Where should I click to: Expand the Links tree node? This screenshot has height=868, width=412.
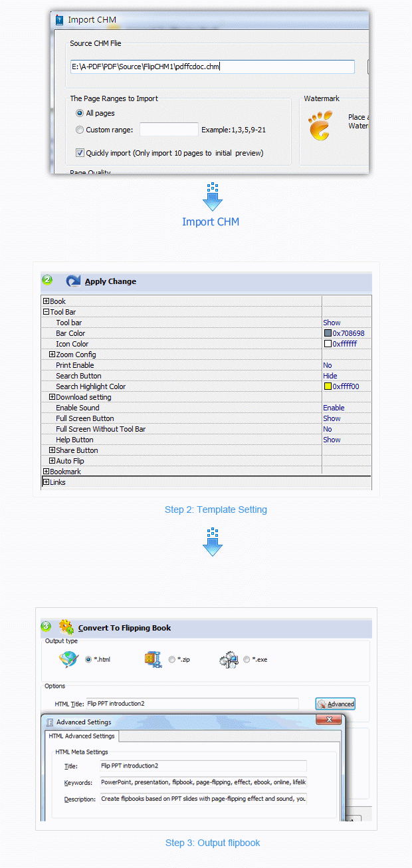coord(46,482)
